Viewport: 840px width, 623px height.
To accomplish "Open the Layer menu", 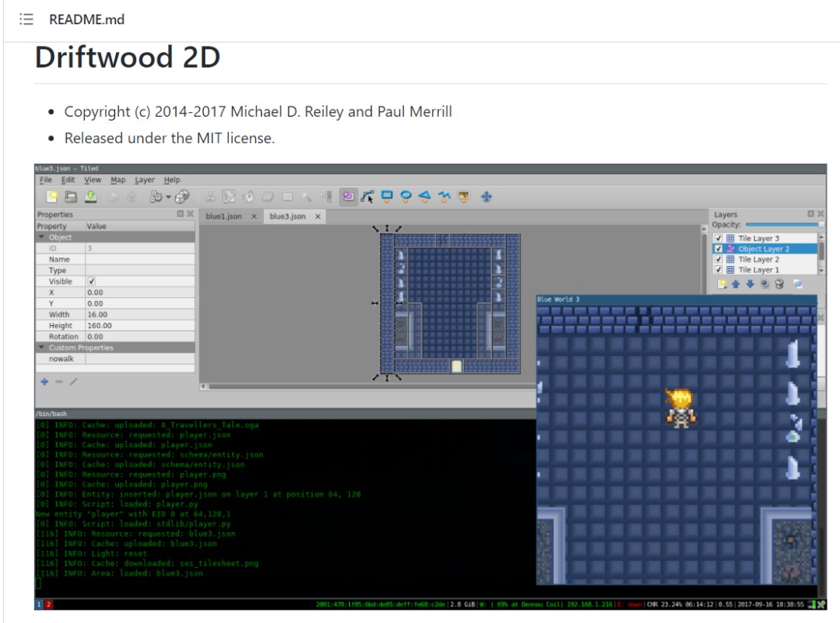I will (144, 180).
